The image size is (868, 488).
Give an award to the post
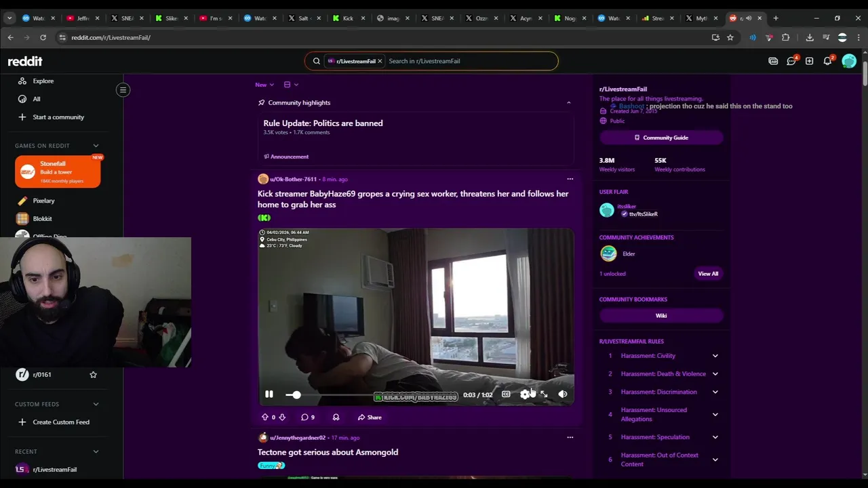(336, 418)
